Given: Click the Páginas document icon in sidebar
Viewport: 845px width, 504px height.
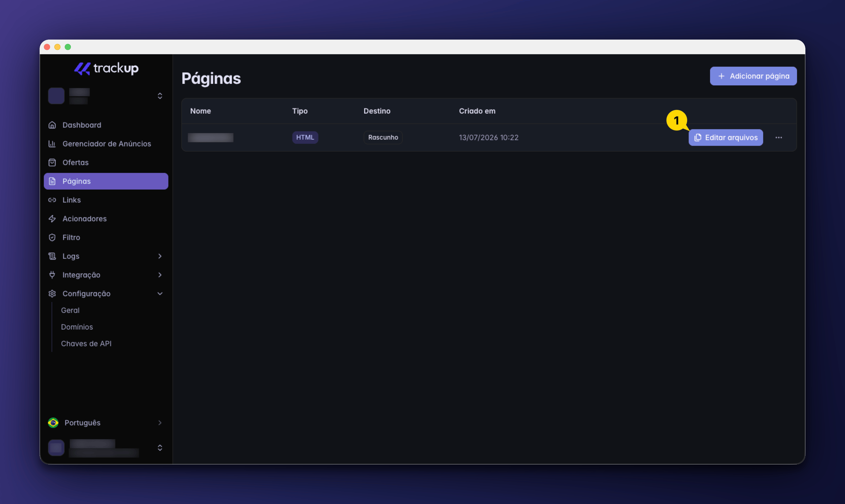Looking at the screenshot, I should tap(52, 181).
